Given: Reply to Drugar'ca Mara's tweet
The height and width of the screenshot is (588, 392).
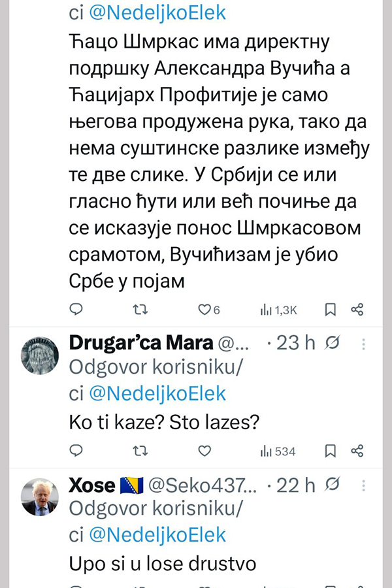Looking at the screenshot, I should click(76, 450).
